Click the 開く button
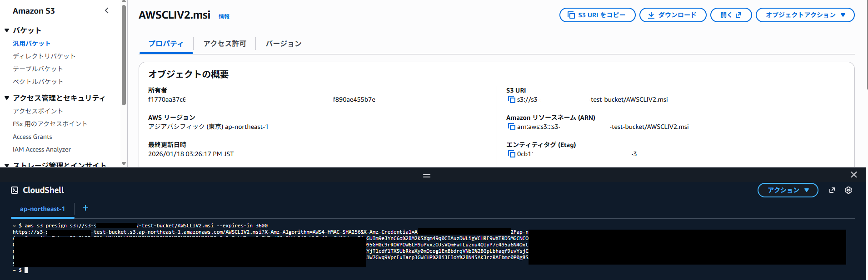This screenshot has height=280, width=868. [x=731, y=15]
